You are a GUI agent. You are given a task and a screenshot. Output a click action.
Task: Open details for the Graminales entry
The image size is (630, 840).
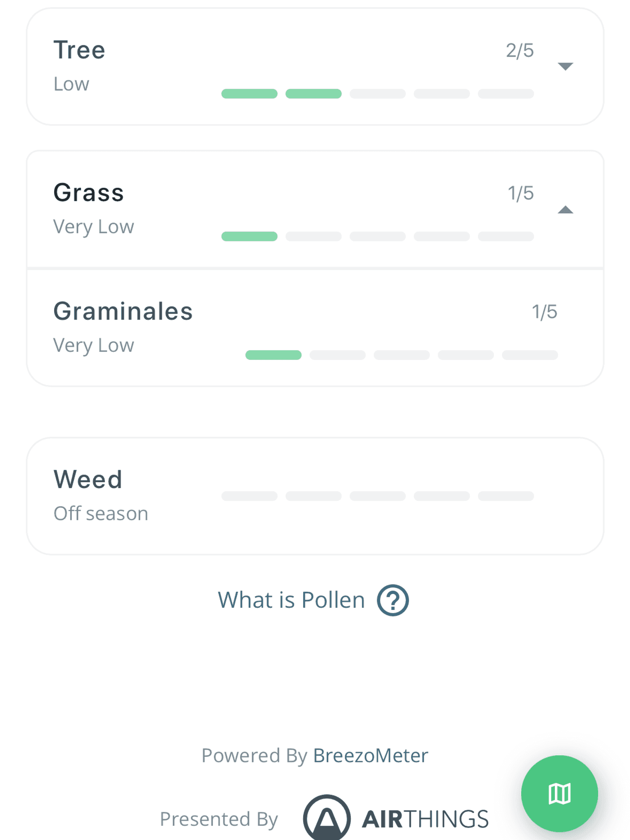click(x=315, y=328)
